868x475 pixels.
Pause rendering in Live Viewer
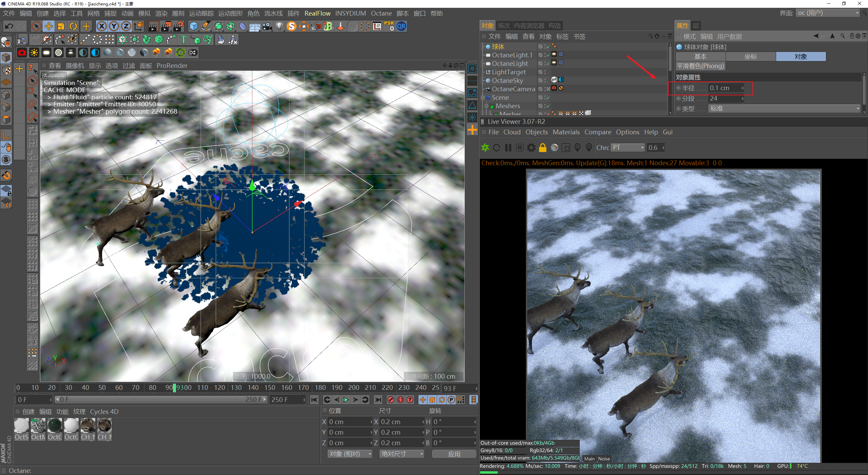[508, 148]
